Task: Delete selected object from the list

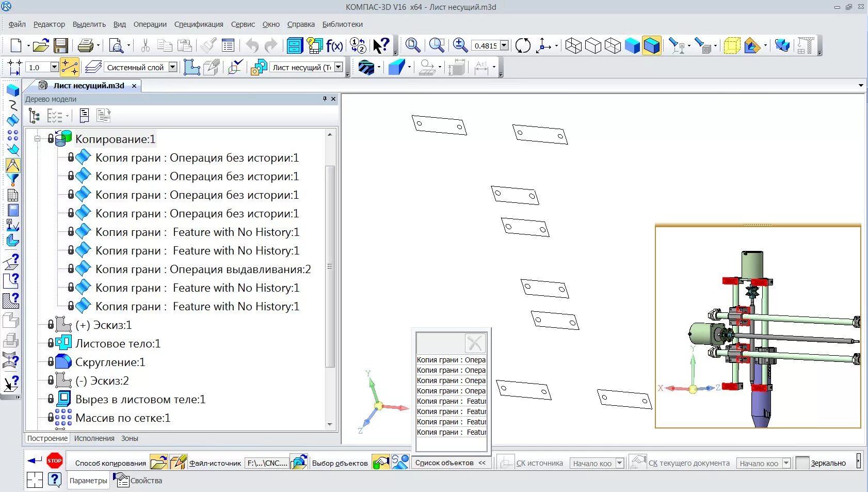Action: click(x=475, y=343)
